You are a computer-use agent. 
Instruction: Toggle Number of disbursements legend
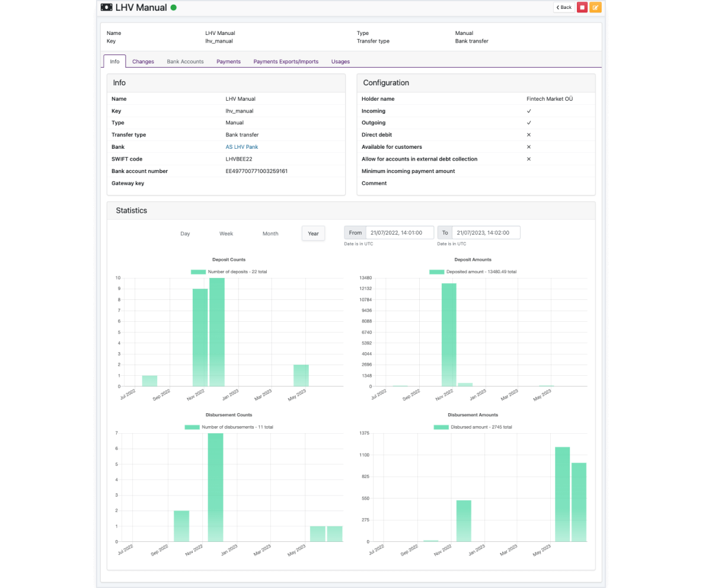coord(229,427)
